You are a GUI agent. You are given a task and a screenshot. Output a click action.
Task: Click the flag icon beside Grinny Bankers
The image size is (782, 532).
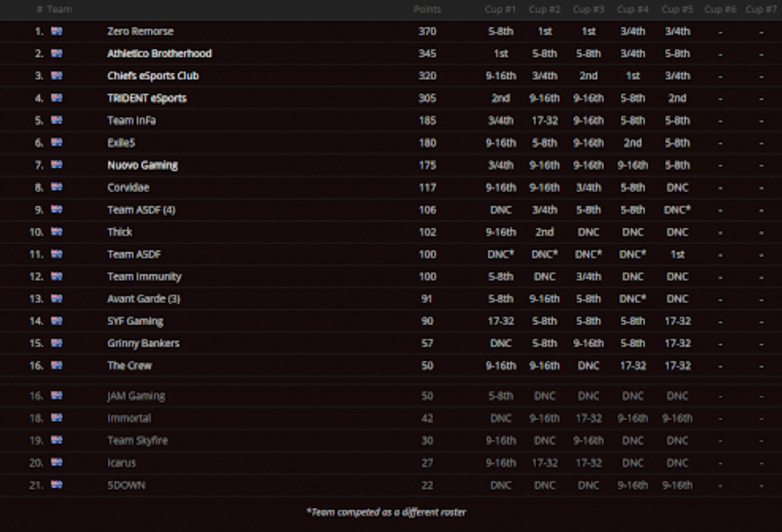pos(57,343)
